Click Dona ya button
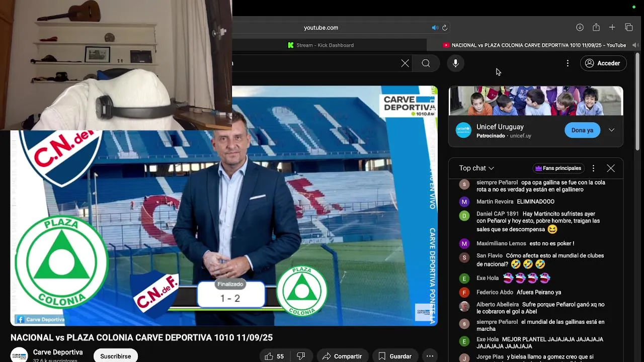644x362 pixels. (582, 130)
